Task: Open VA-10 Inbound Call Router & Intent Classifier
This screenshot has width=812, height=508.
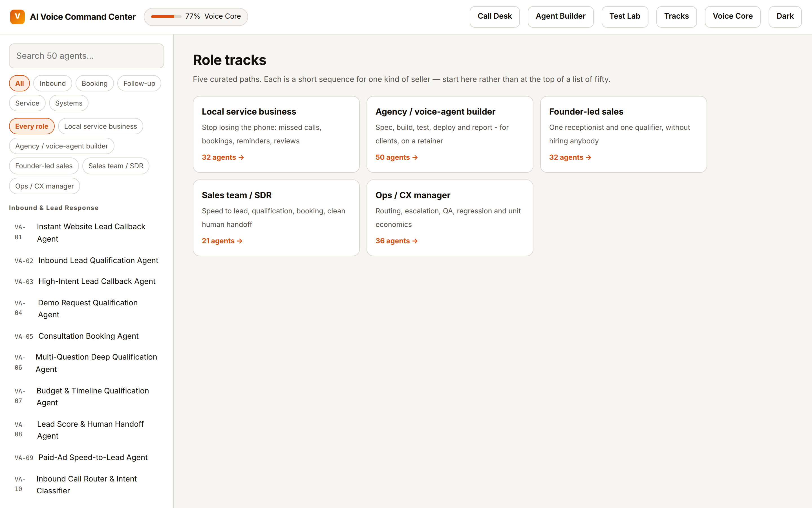Action: coord(87,485)
